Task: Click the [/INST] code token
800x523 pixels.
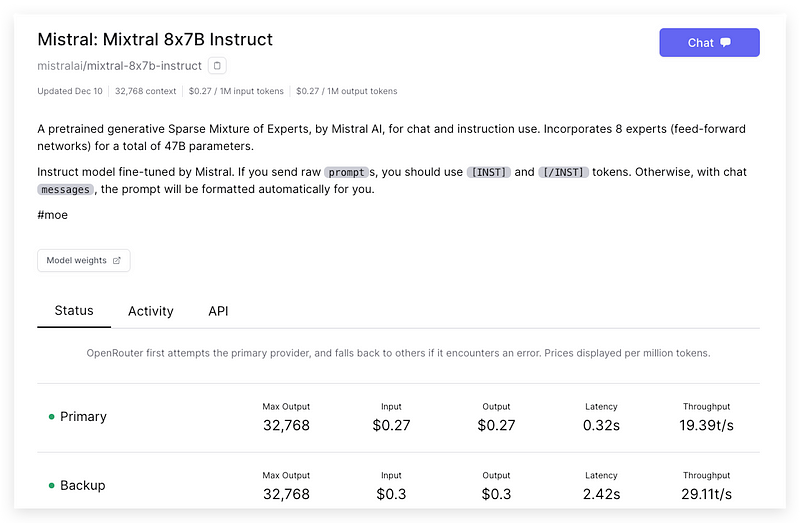Action: point(563,172)
